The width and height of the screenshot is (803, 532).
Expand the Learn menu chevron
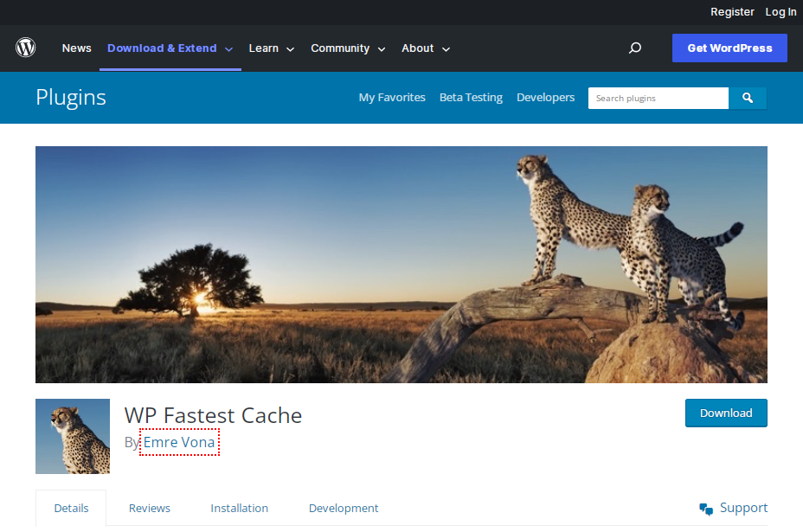point(290,49)
